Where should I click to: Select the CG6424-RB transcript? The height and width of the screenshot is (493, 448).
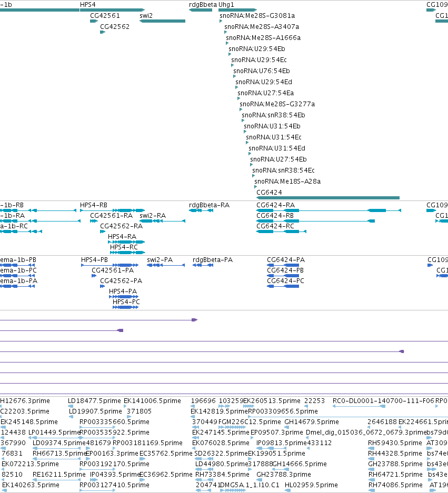(x=315, y=221)
